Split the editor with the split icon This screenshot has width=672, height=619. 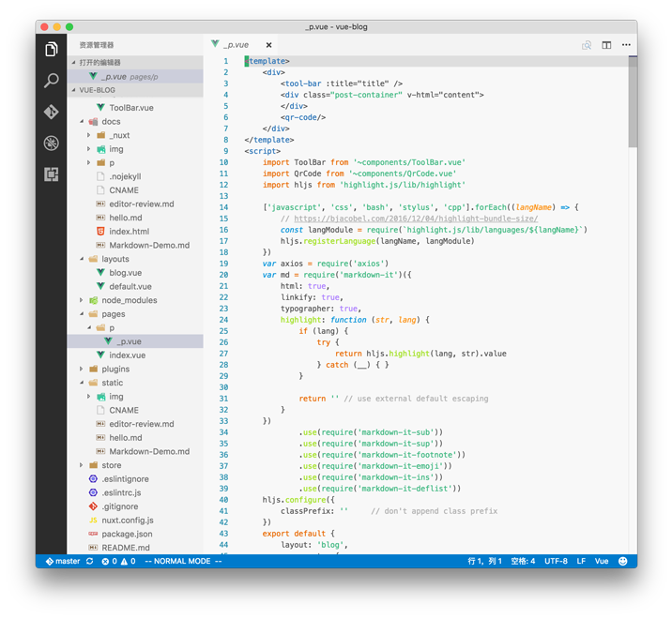(x=606, y=45)
